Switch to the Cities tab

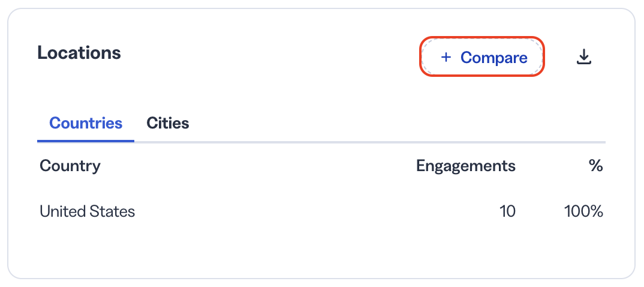click(167, 123)
